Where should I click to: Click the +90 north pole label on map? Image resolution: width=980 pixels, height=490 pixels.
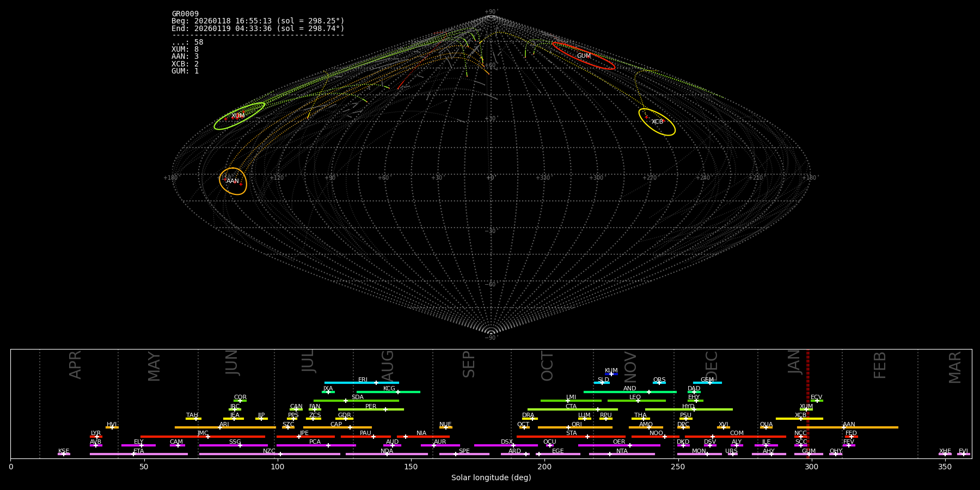pyautogui.click(x=491, y=12)
